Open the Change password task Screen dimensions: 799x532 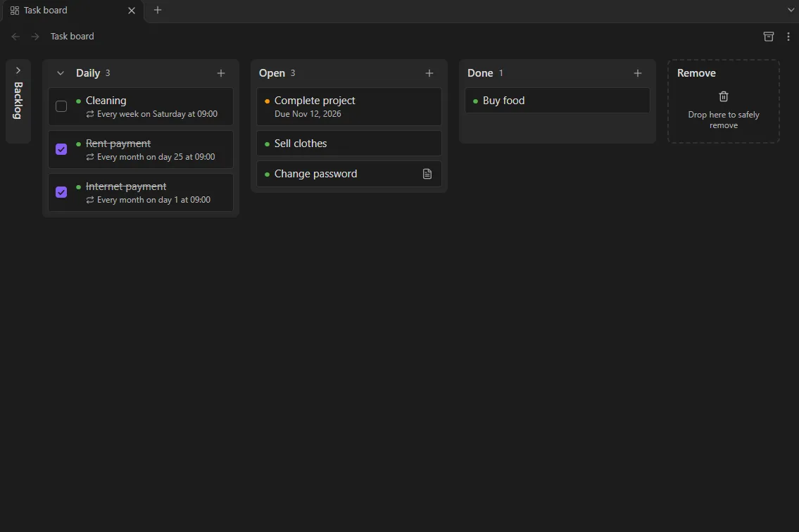click(349, 174)
